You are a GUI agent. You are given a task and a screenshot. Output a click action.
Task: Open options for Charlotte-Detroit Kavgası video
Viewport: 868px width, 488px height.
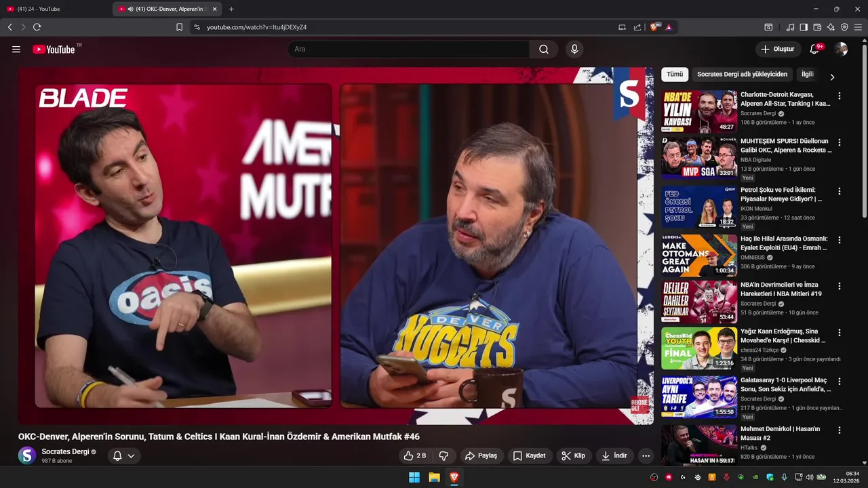point(840,96)
